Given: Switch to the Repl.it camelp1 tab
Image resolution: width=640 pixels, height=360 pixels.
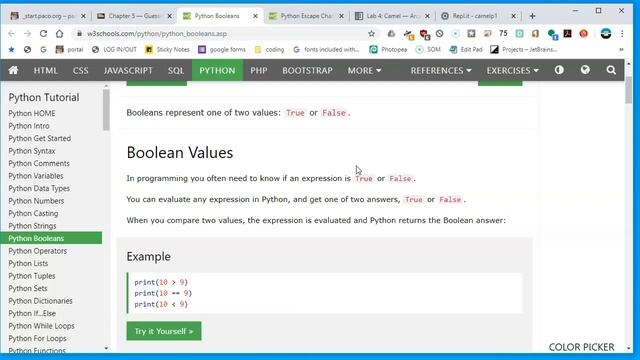Looking at the screenshot, I should tap(478, 16).
